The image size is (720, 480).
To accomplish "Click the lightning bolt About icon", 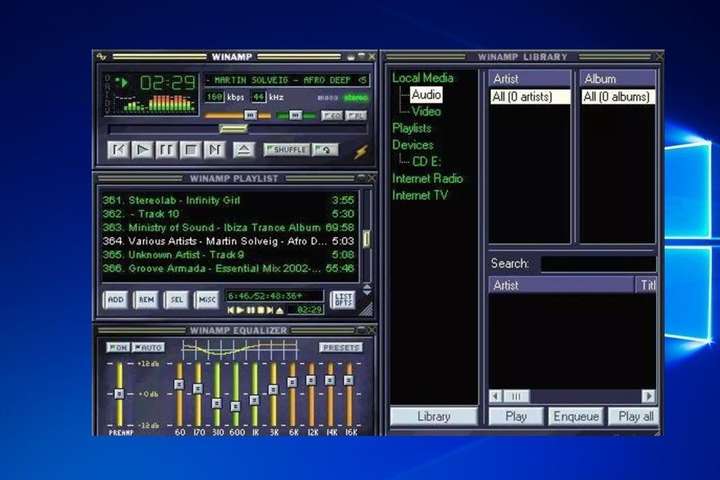I will tap(361, 151).
